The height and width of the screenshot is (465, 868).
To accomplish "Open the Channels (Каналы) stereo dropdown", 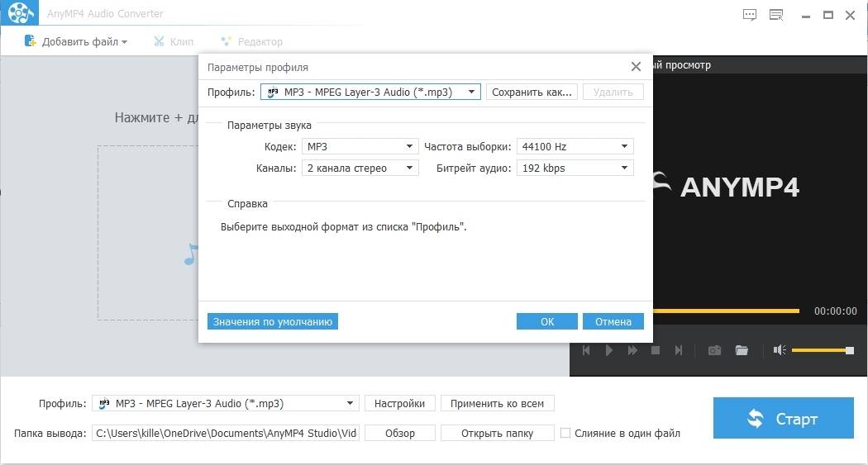I will [x=360, y=168].
